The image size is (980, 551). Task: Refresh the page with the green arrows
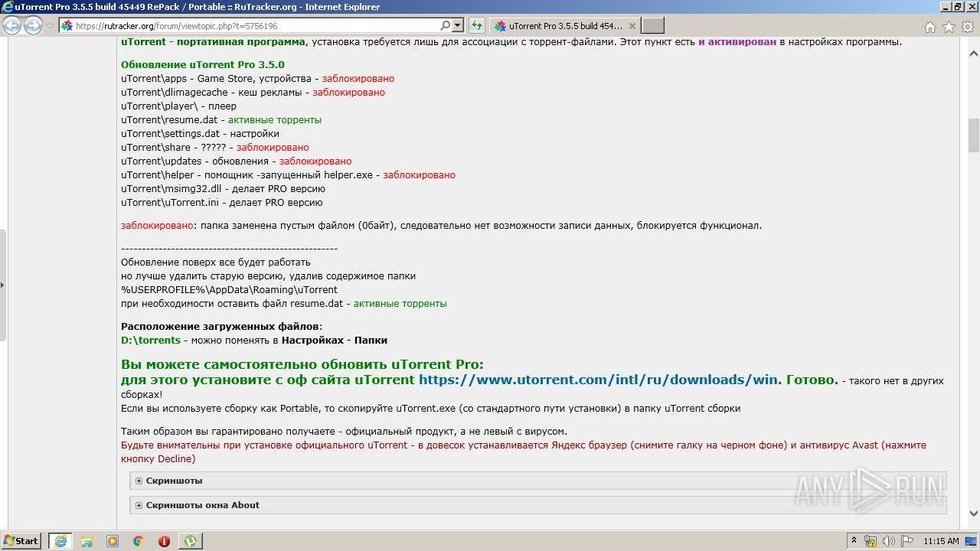pos(477,25)
